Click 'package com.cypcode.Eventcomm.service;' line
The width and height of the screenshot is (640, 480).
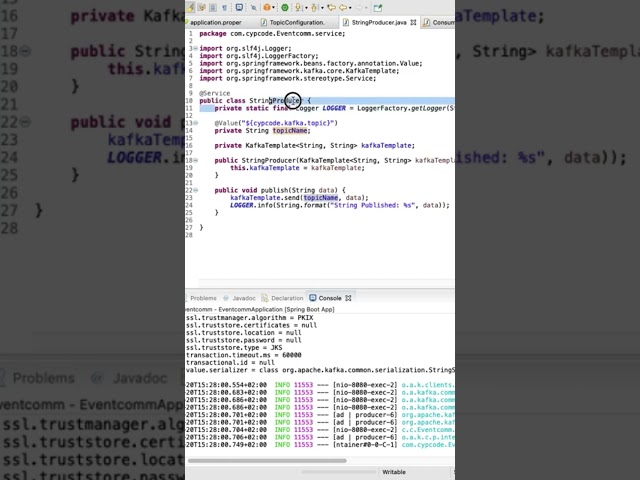[272, 33]
